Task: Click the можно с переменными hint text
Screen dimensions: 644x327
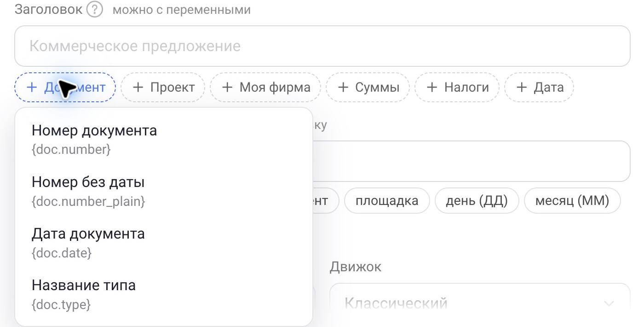Action: (x=182, y=10)
